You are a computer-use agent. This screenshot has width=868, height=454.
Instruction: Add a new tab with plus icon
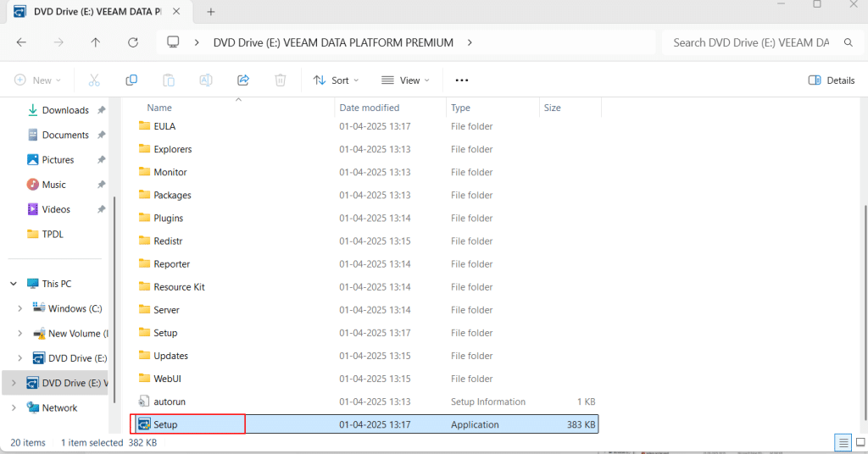(x=211, y=12)
